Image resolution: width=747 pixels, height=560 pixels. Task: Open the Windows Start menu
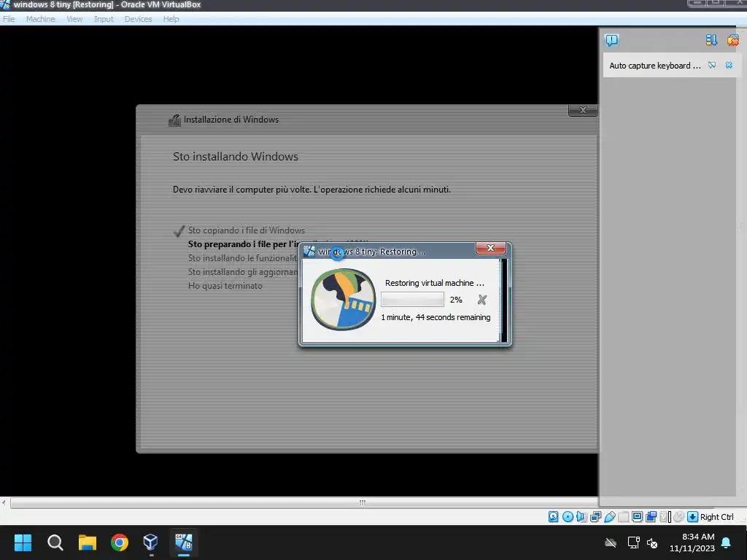click(x=23, y=542)
